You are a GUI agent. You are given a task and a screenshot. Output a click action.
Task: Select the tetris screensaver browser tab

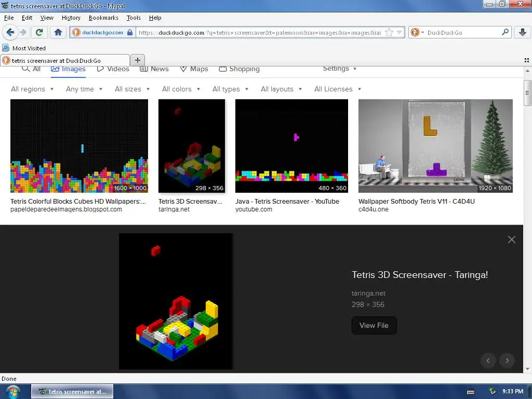click(65, 60)
